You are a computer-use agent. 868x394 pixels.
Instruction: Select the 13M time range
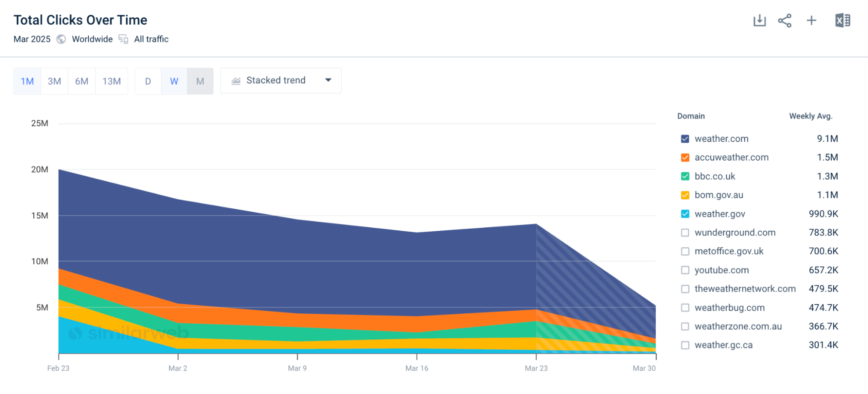[x=112, y=81]
